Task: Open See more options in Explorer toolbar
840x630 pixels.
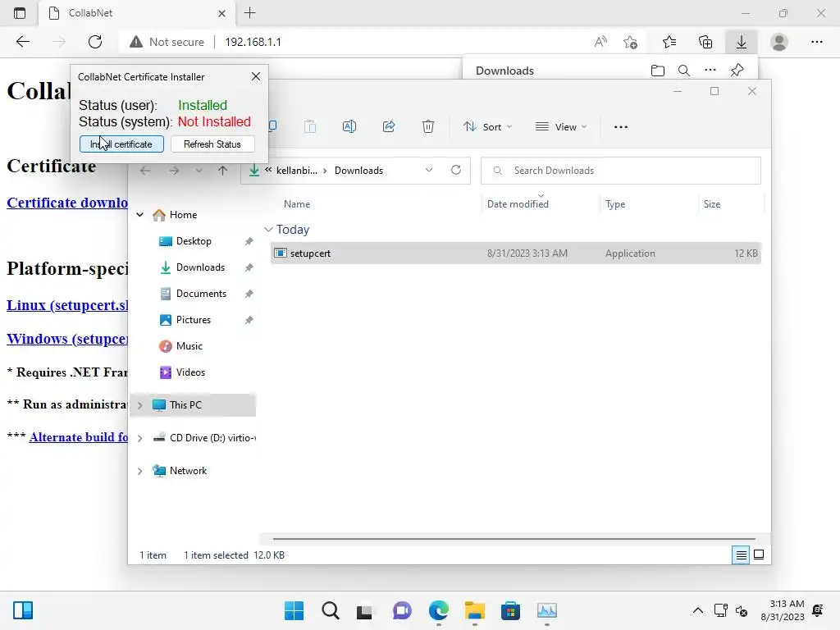Action: point(621,127)
